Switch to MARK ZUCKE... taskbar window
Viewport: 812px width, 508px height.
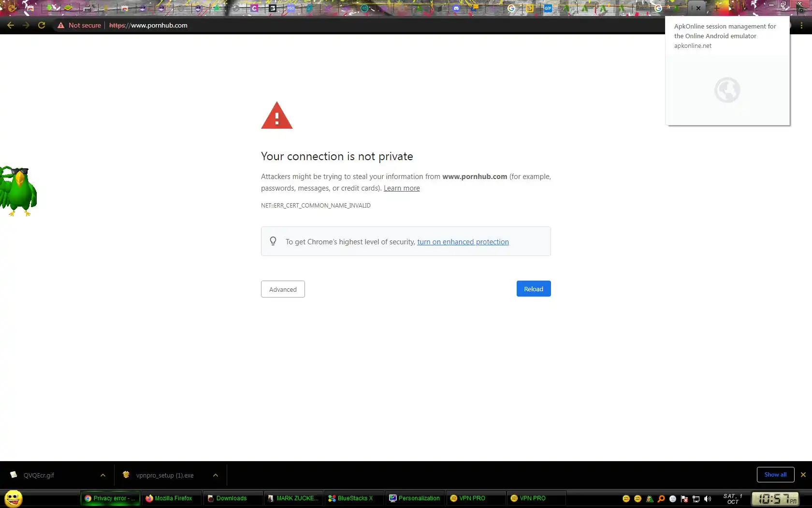(x=294, y=498)
